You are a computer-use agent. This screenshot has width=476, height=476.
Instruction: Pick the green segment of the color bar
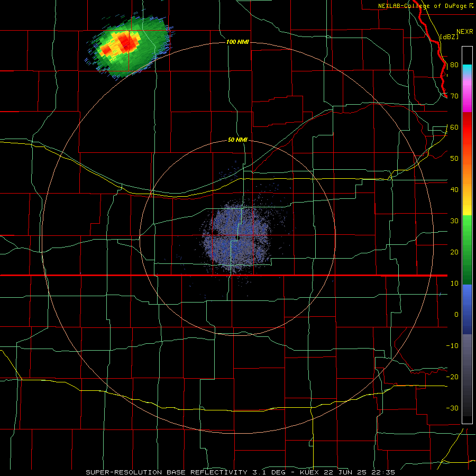(x=467, y=250)
